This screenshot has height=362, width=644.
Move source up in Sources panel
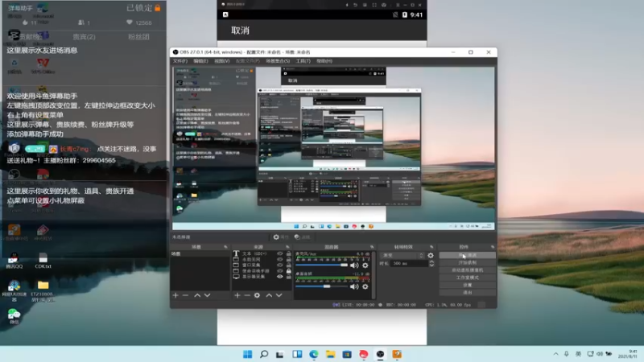(269, 295)
